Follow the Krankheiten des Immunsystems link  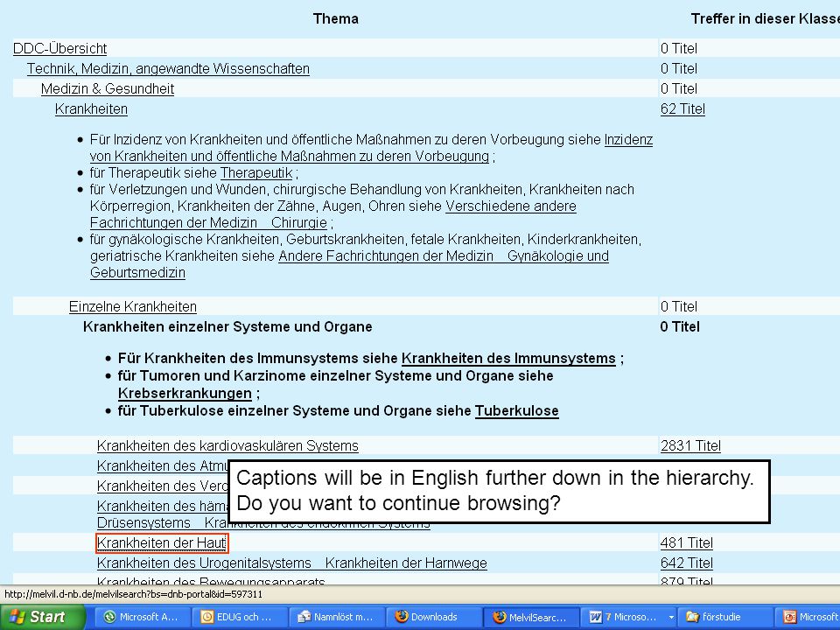[x=508, y=359]
